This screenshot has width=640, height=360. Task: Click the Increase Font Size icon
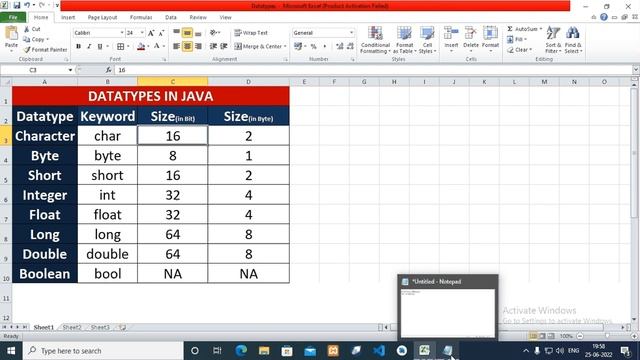point(151,33)
